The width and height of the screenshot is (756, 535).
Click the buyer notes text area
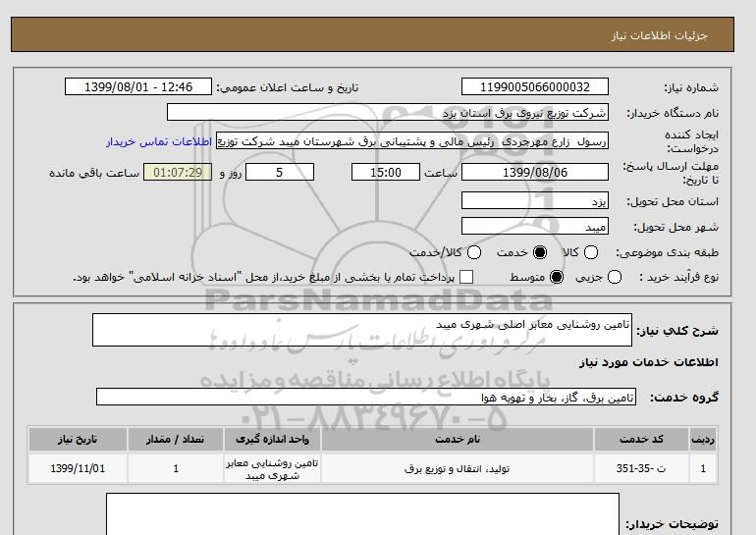click(x=362, y=513)
